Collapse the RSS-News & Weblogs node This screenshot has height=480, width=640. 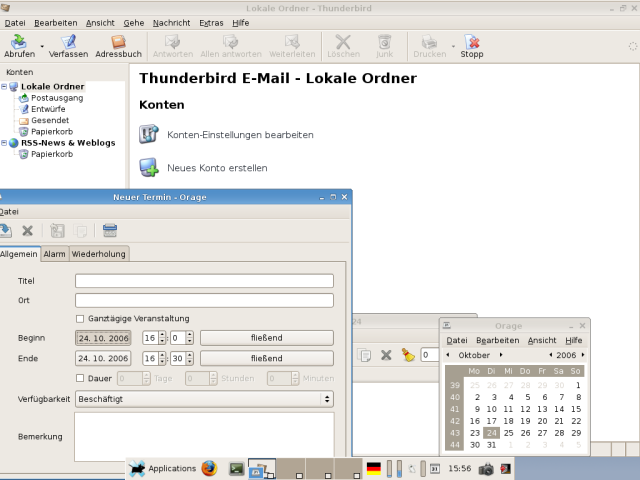pyautogui.click(x=4, y=143)
